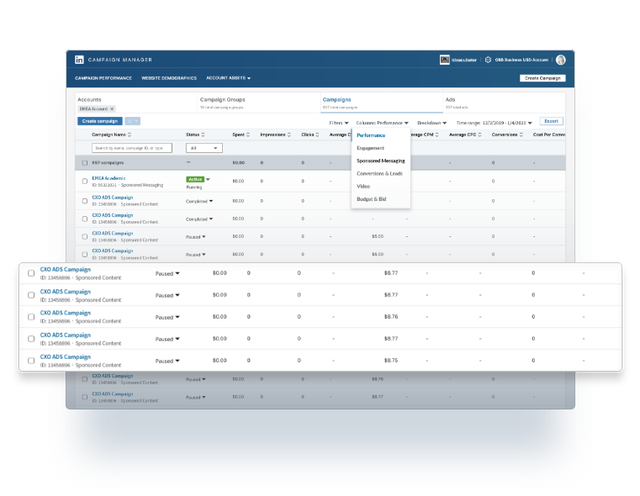Tick checkbox for the $8.76 campaign row
Viewport: 640px width, 496px height.
tap(31, 317)
